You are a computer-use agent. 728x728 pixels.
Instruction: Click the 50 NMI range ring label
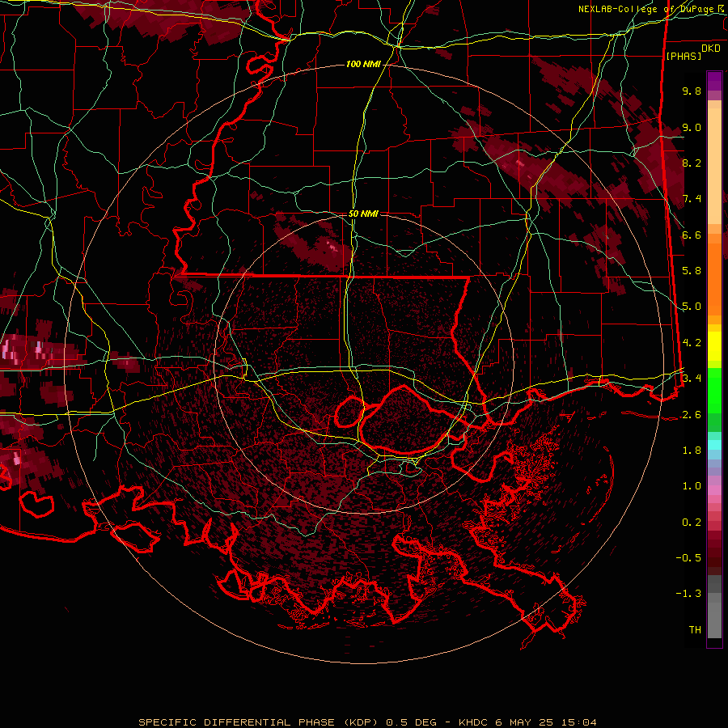tap(363, 214)
